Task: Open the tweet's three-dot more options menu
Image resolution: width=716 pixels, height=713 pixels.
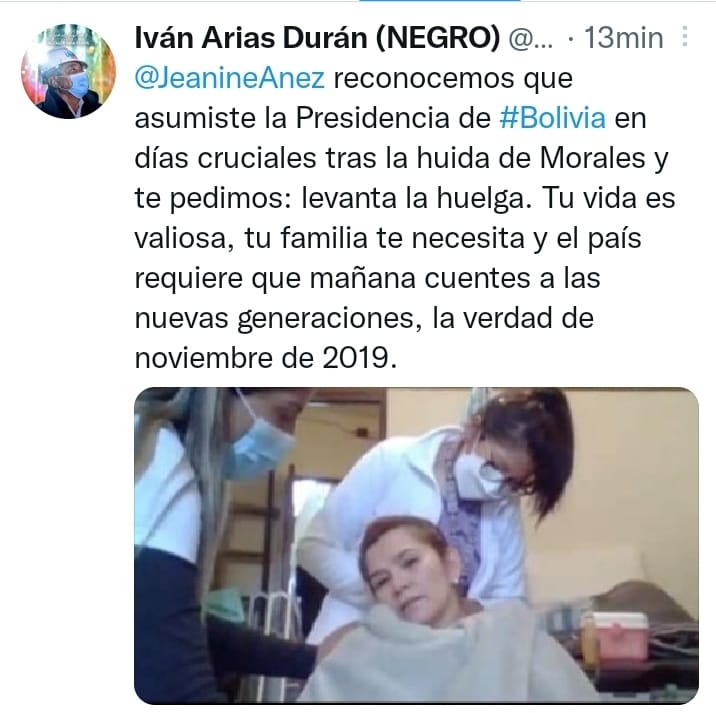Action: [684, 37]
